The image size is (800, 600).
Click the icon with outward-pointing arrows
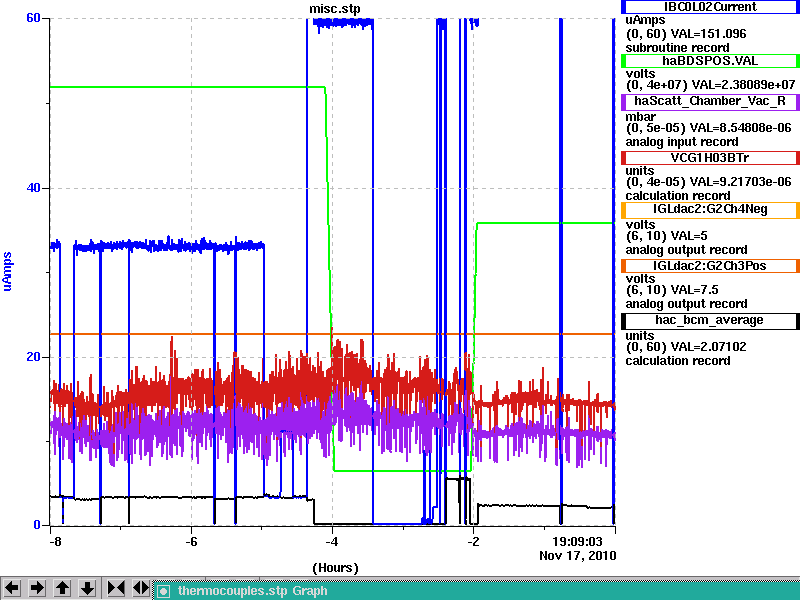(141, 588)
